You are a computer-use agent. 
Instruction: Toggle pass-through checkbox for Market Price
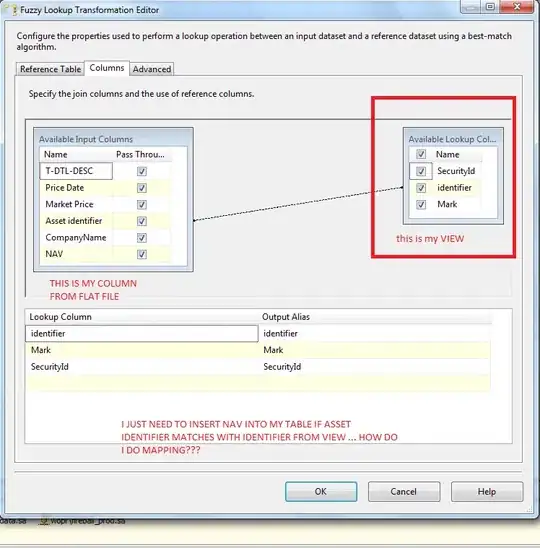click(x=142, y=204)
